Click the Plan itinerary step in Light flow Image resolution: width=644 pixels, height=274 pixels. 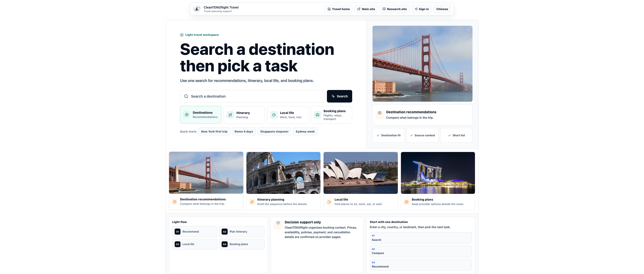[x=242, y=232]
